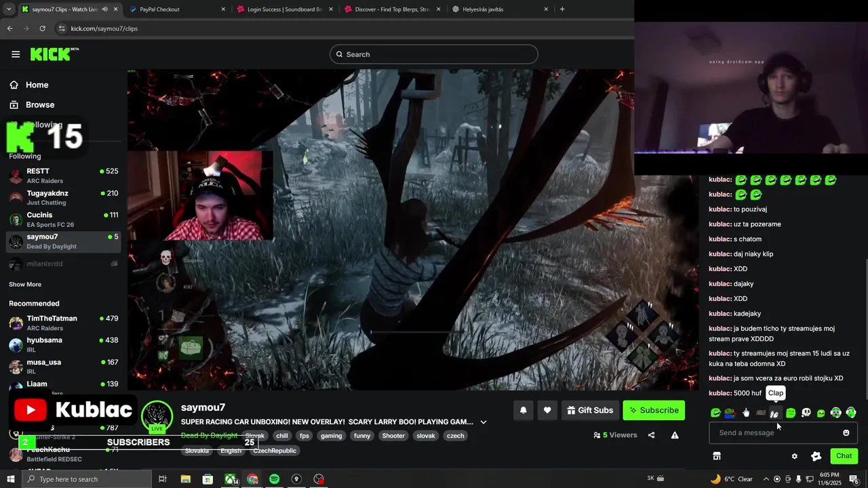This screenshot has height=488, width=868.
Task: Open a new browser tab
Action: (562, 9)
